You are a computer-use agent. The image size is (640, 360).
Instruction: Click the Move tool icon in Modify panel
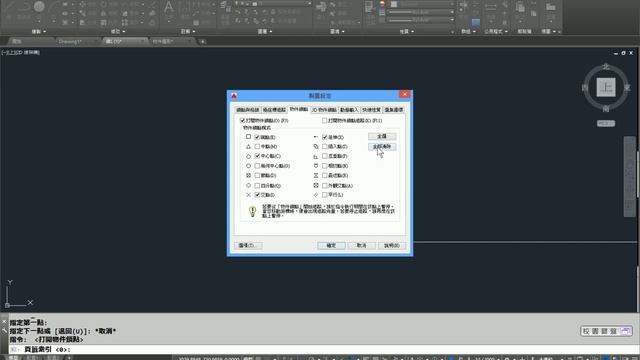pyautogui.click(x=82, y=4)
